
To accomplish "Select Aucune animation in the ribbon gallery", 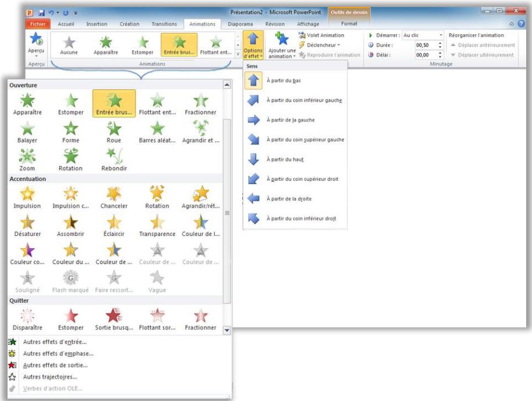I will [69, 45].
